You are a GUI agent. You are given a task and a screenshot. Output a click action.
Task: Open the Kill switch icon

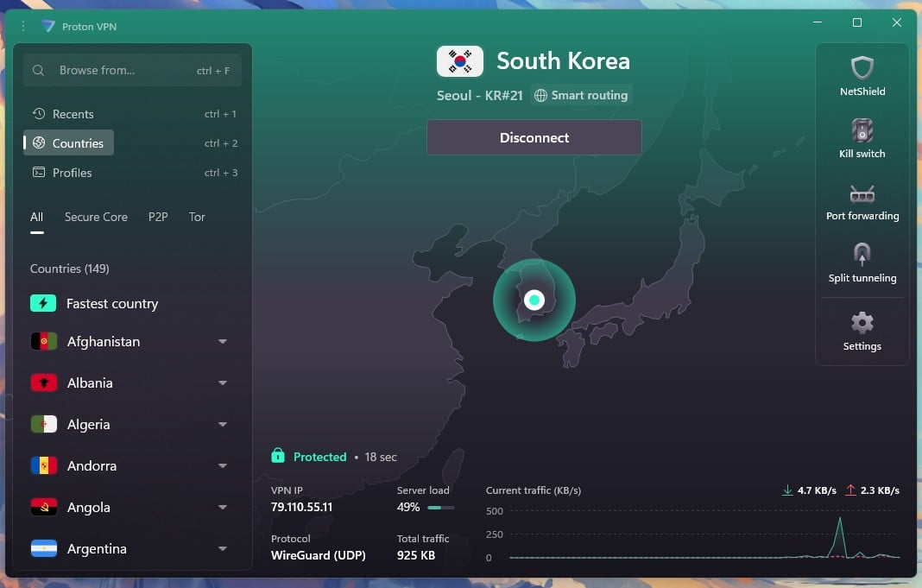click(862, 130)
